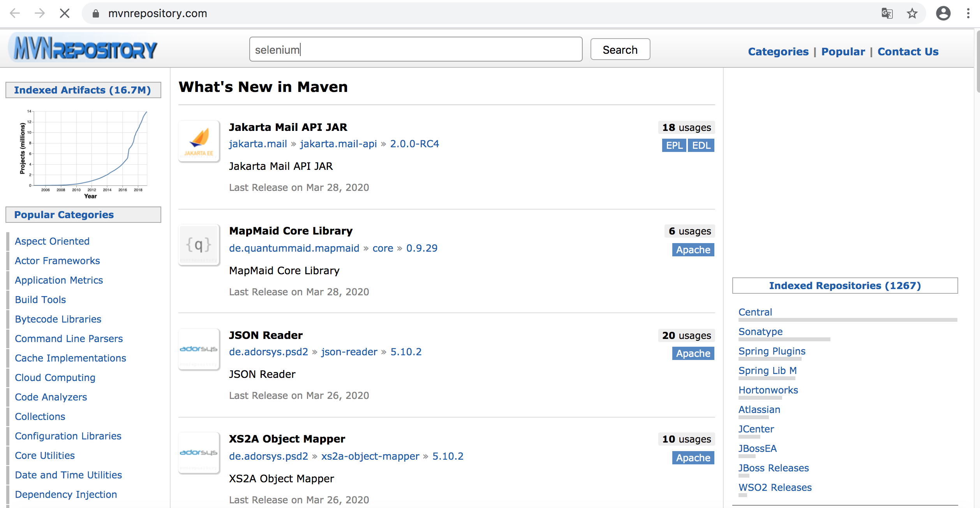
Task: Click the Apache tag under 6 usages
Action: (693, 250)
